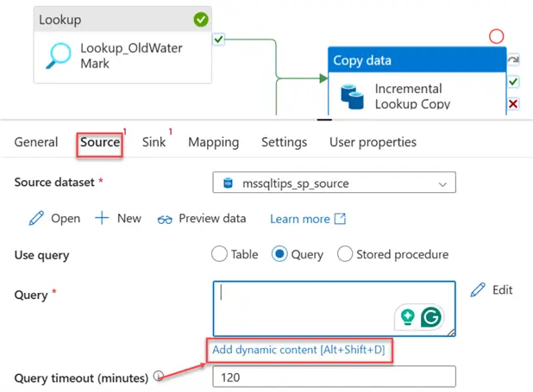Click the green success checkmark on Lookup
This screenshot has width=533, height=392.
point(201,19)
